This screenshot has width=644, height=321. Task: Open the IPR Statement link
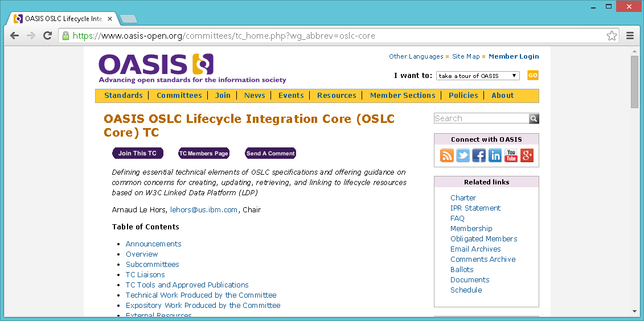tap(475, 208)
